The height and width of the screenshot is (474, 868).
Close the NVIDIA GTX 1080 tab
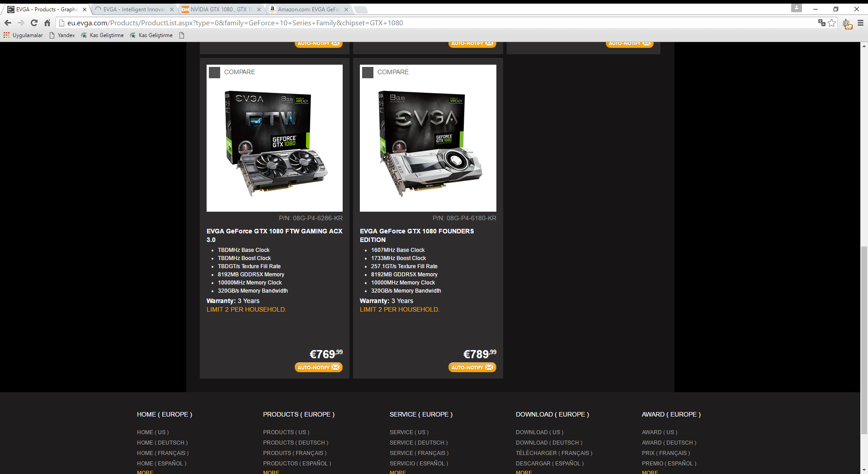click(x=259, y=9)
